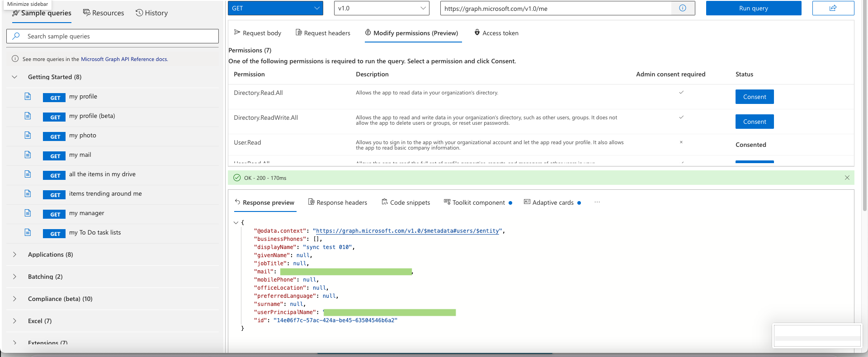Expand the Batching (2) category
This screenshot has height=357, width=868.
(x=14, y=277)
